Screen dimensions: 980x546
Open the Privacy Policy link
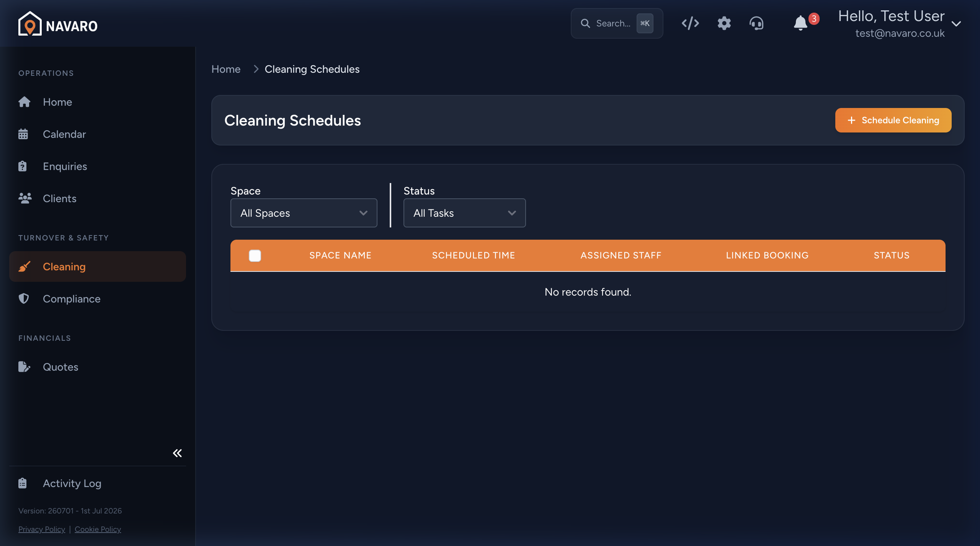tap(42, 529)
